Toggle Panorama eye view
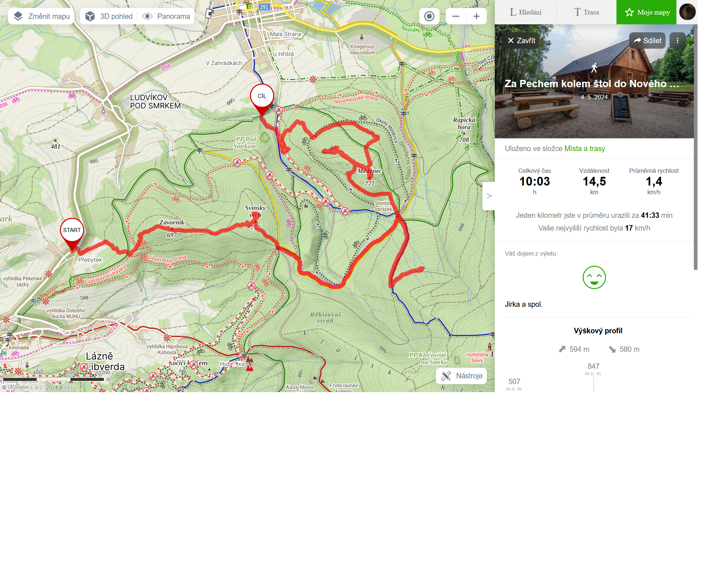 (166, 16)
